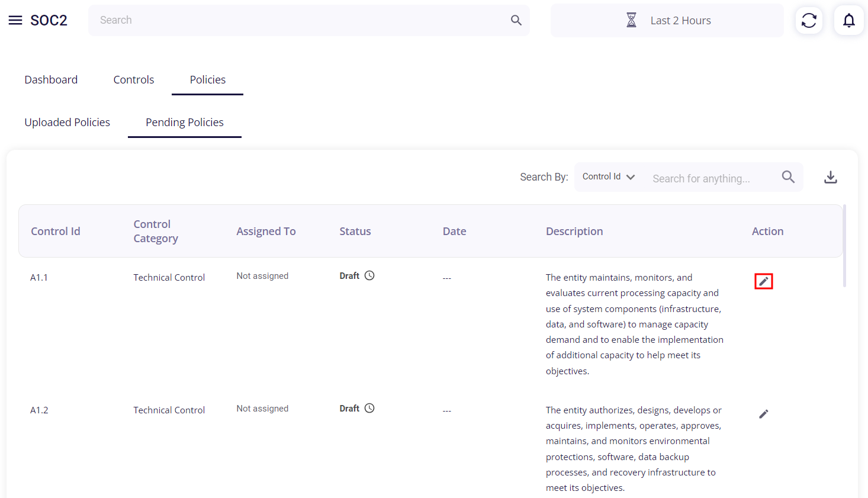Click into the top Search field
The width and height of the screenshot is (868, 498).
[x=309, y=20]
